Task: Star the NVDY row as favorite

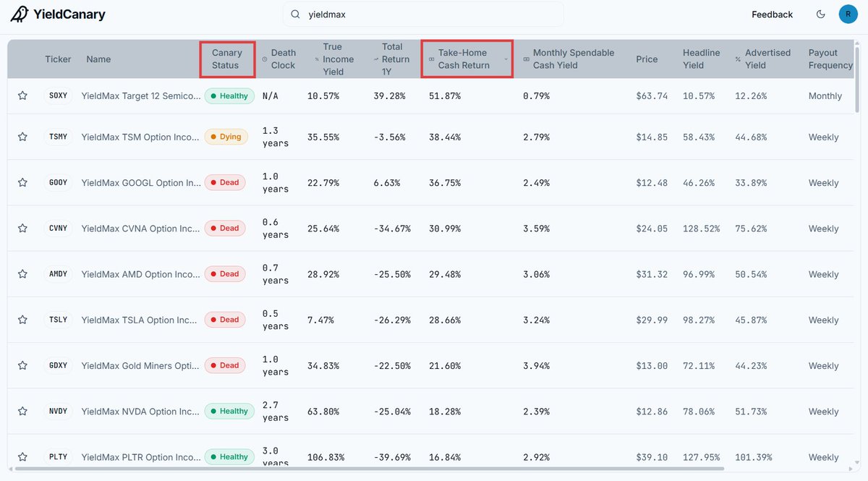Action: pos(22,411)
